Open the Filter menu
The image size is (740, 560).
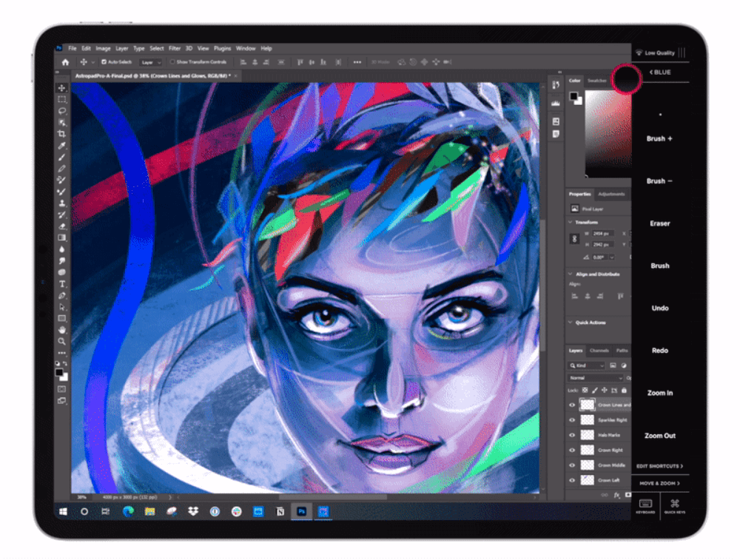(x=175, y=48)
